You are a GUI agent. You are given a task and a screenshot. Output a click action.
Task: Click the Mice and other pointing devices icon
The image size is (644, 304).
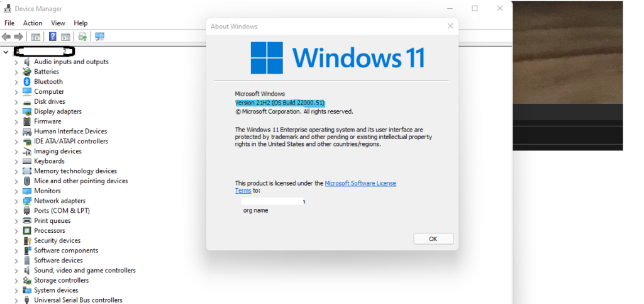26,181
